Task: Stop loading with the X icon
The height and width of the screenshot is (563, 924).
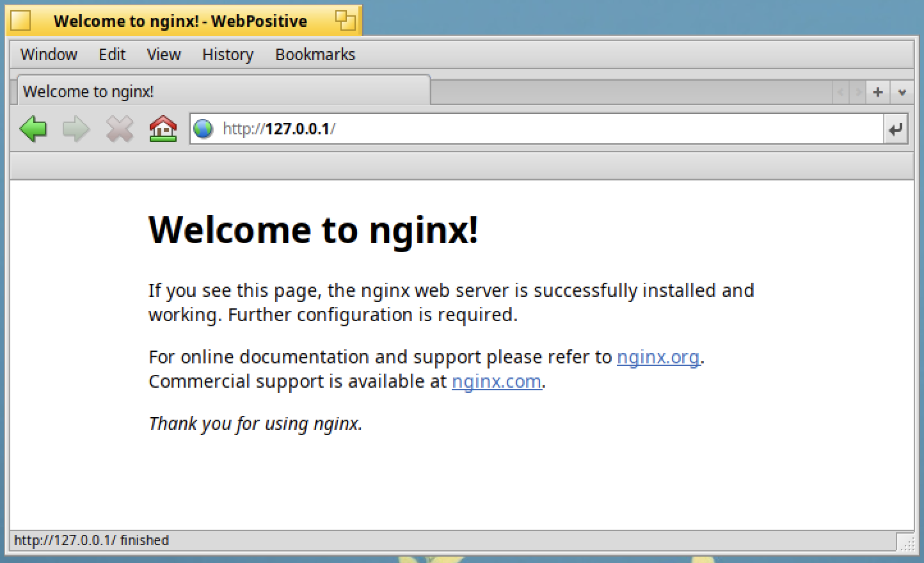Action: [x=120, y=129]
